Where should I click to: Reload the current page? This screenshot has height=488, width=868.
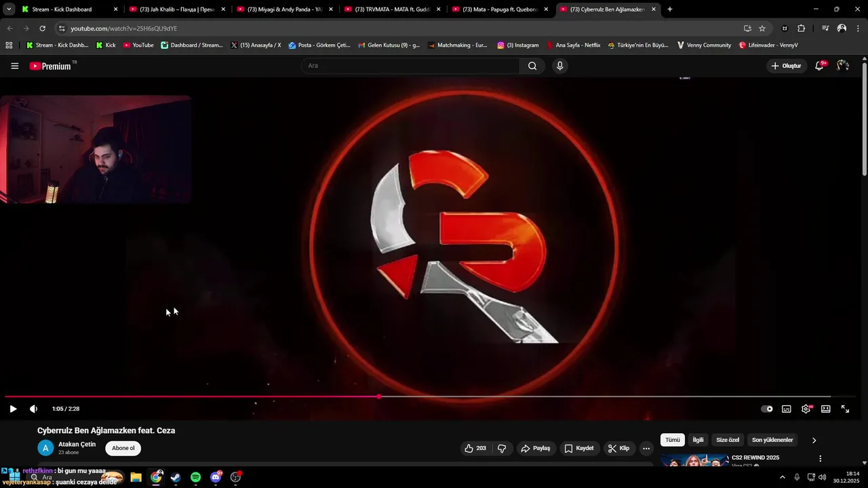(42, 28)
